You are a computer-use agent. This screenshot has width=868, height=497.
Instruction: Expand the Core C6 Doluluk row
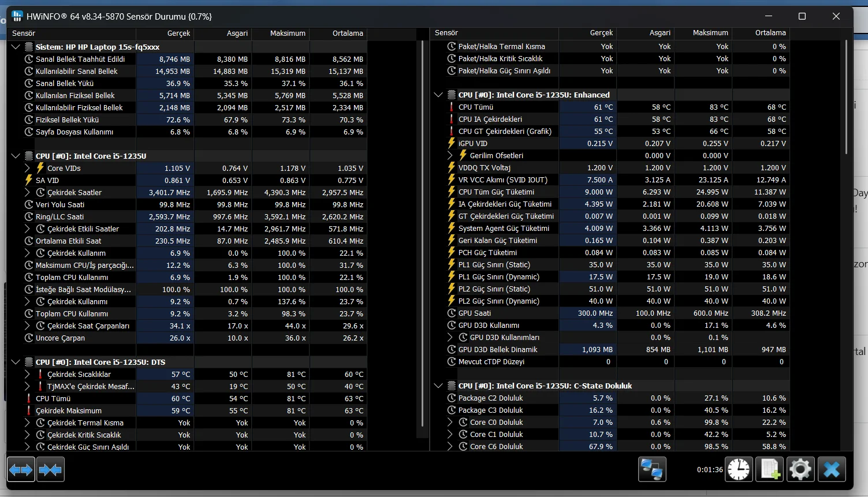450,446
